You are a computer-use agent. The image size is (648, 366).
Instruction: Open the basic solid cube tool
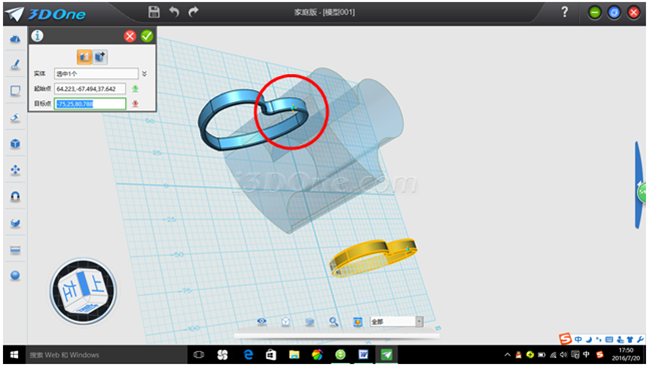(15, 144)
